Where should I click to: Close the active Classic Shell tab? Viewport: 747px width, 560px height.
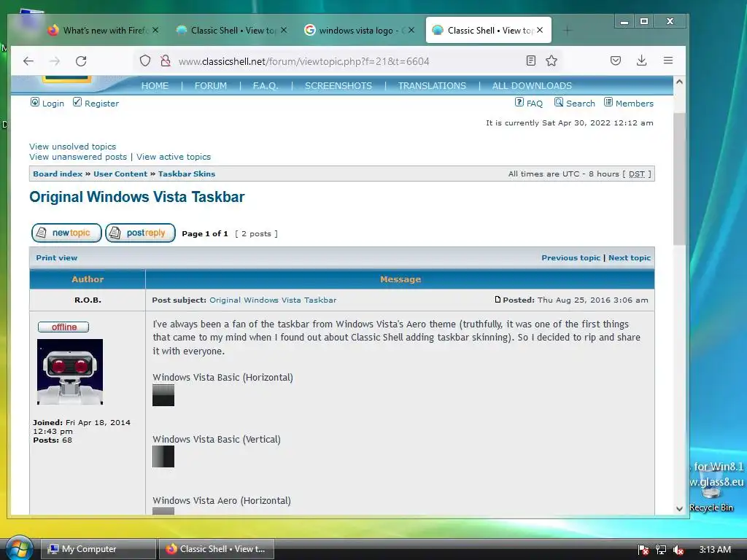point(540,30)
